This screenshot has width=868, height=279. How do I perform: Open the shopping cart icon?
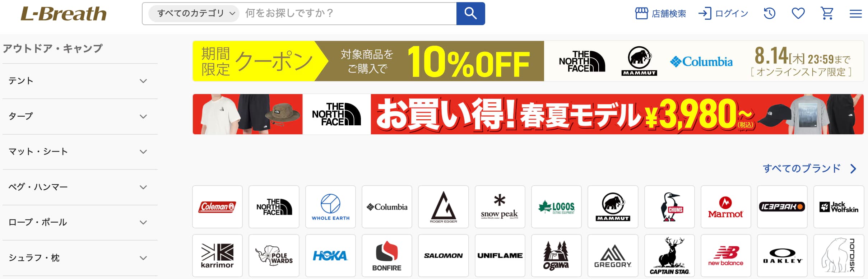(827, 14)
